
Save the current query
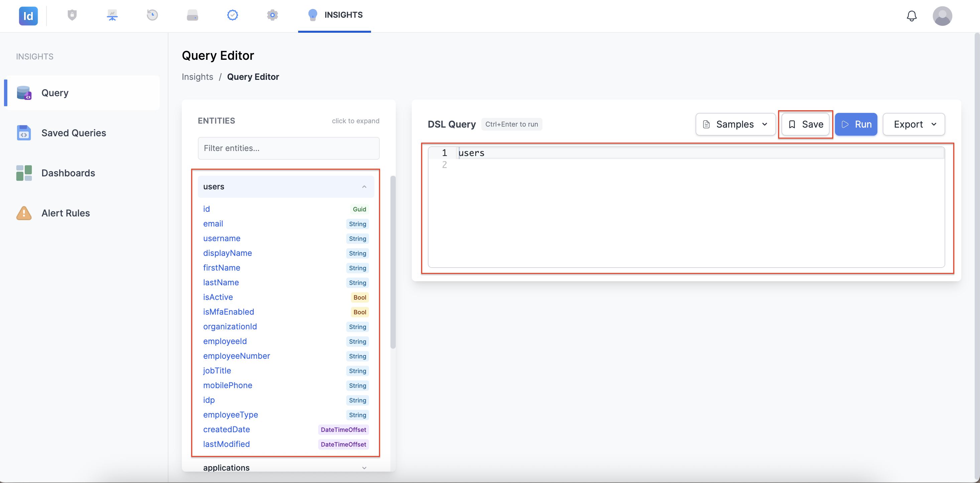pyautogui.click(x=806, y=124)
